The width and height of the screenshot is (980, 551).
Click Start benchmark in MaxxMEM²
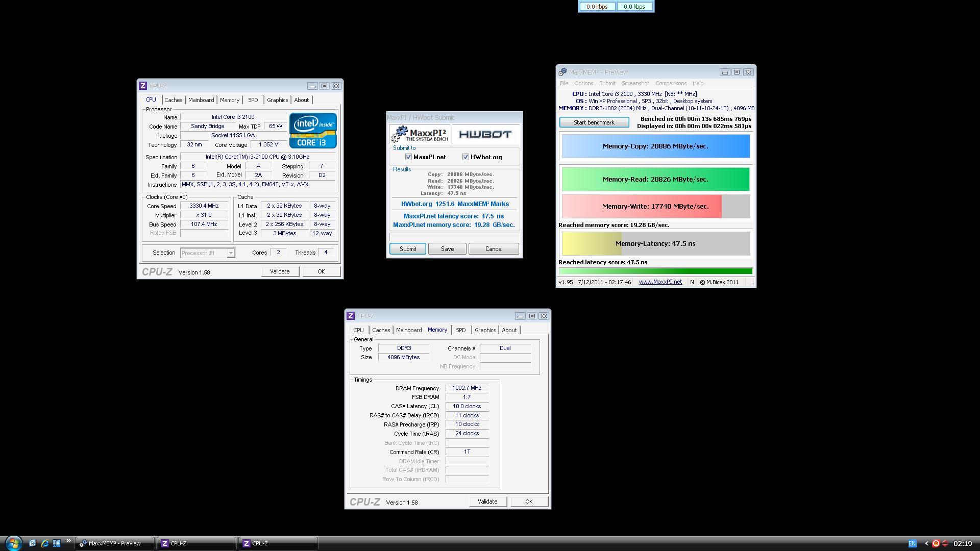click(x=594, y=122)
